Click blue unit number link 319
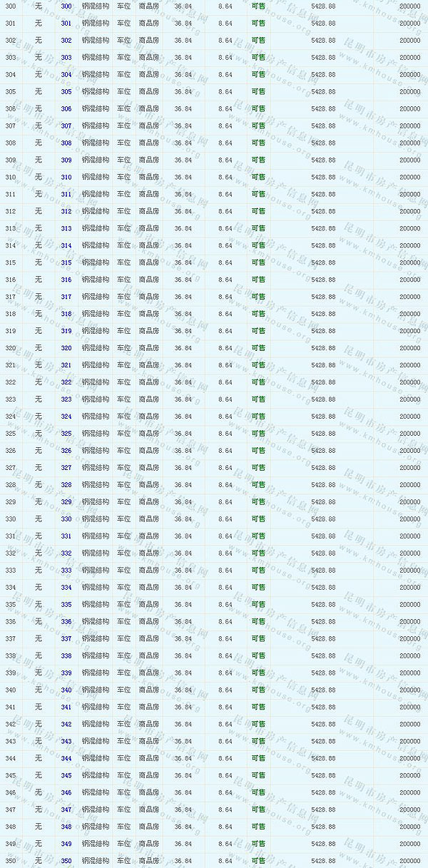This screenshot has width=428, height=868. (x=66, y=332)
